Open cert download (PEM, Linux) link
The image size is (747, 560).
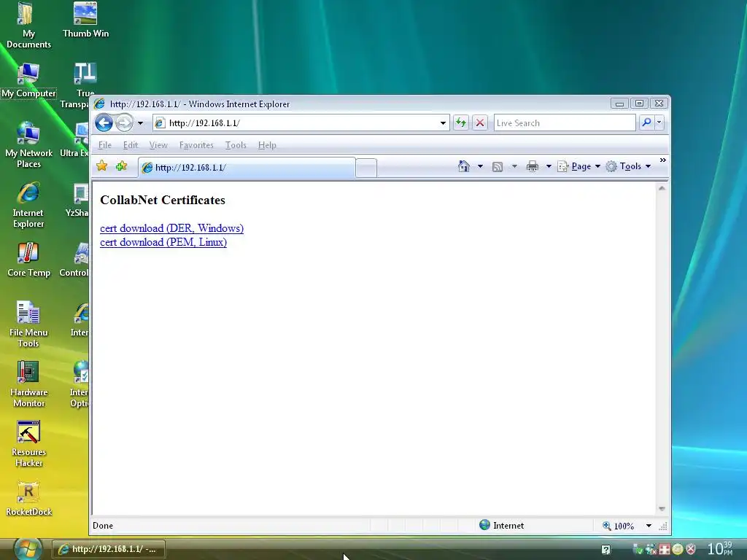tap(163, 242)
